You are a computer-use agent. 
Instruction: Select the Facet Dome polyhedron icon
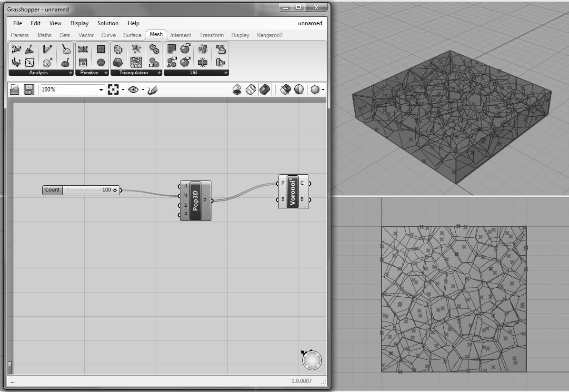[x=118, y=62]
